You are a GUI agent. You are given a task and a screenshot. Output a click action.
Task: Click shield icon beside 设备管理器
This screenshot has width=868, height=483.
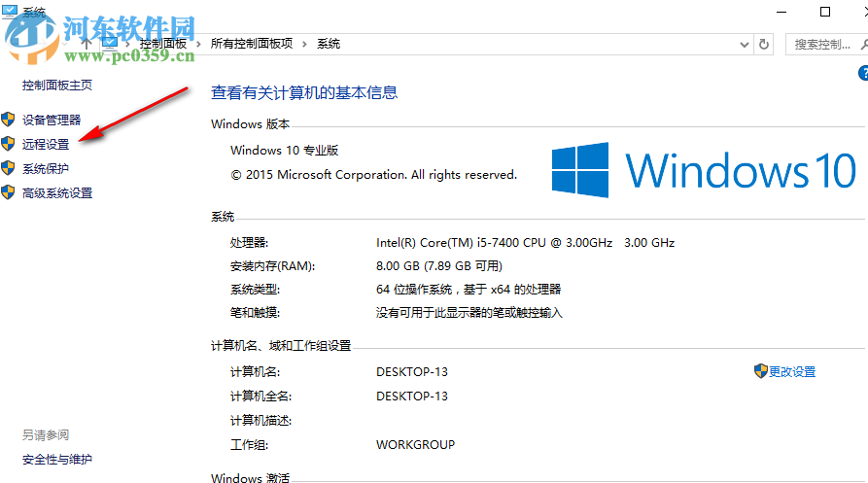9,119
